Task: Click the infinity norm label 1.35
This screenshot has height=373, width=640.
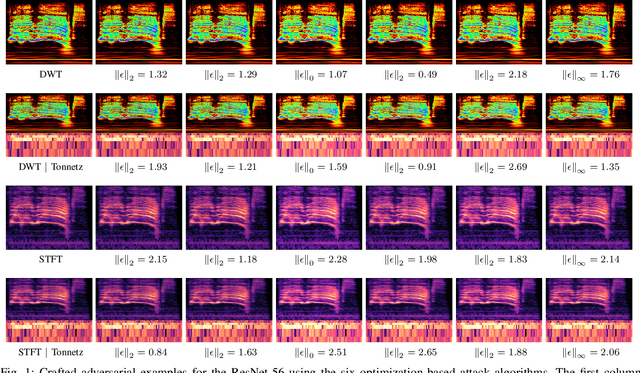Action: click(591, 168)
